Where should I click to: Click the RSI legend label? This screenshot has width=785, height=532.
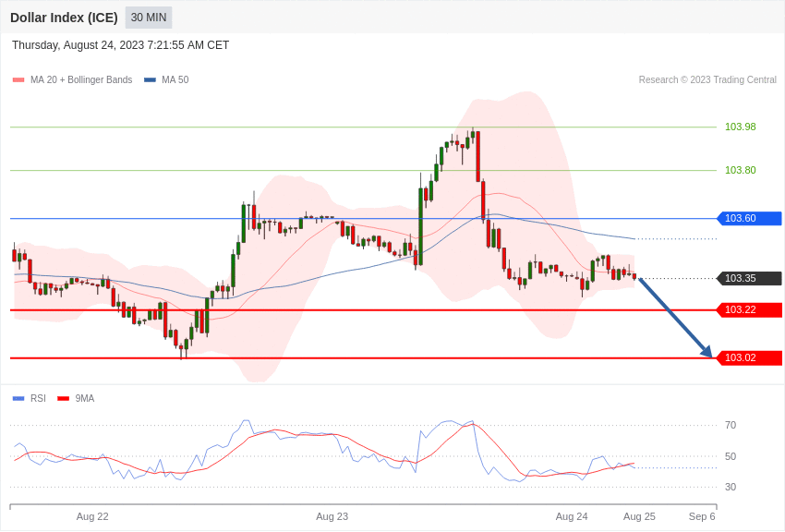tap(38, 398)
